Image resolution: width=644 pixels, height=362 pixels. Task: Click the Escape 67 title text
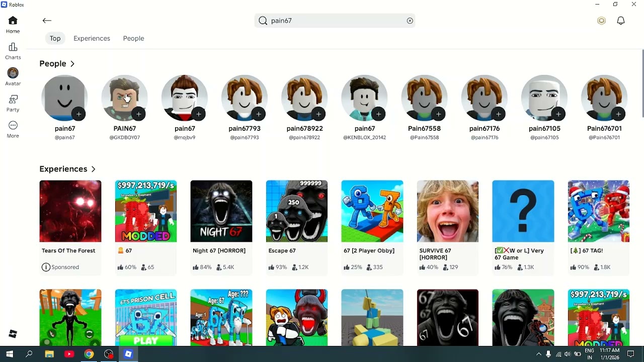[x=282, y=251]
